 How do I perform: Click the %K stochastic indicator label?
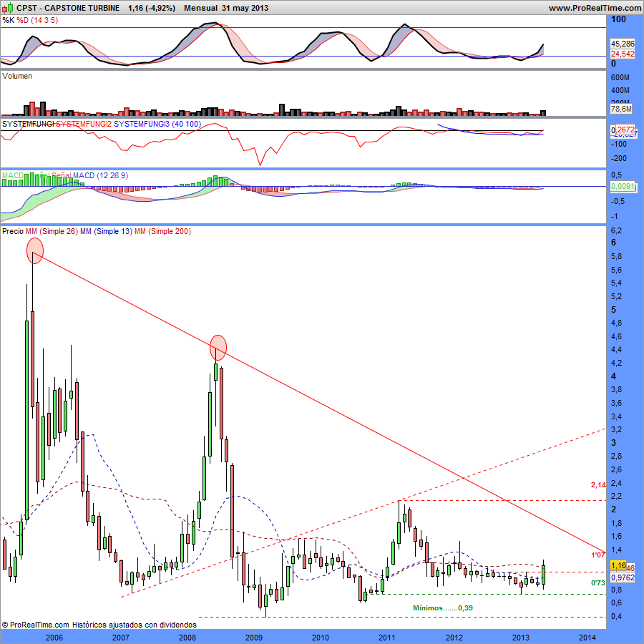(8, 20)
